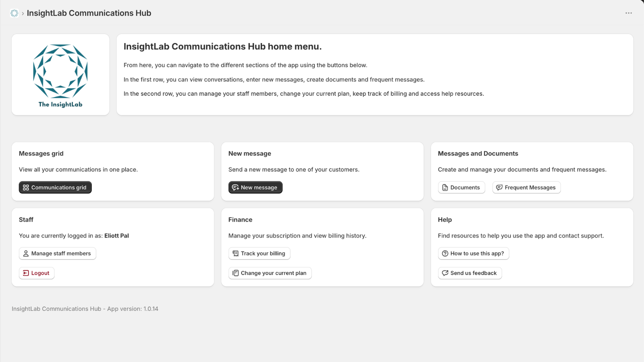The width and height of the screenshot is (644, 362).
Task: Select the 'Staff' card heading
Action: click(26, 220)
